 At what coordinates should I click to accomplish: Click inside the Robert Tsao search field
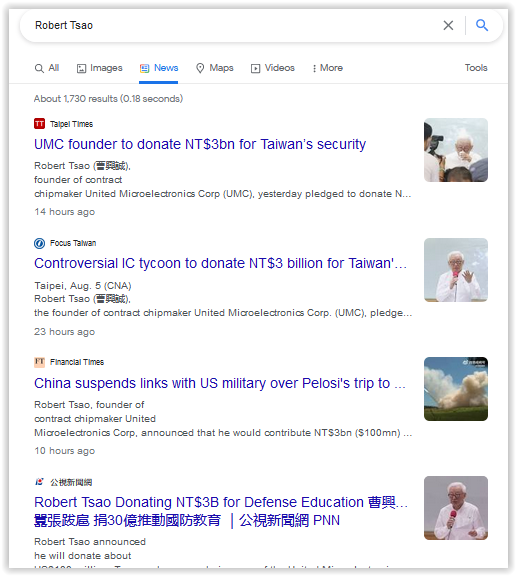(235, 25)
